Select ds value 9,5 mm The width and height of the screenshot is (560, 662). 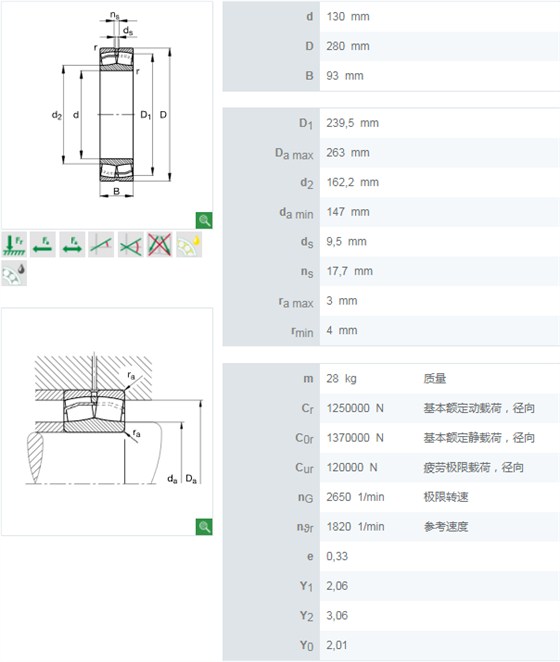pos(346,241)
